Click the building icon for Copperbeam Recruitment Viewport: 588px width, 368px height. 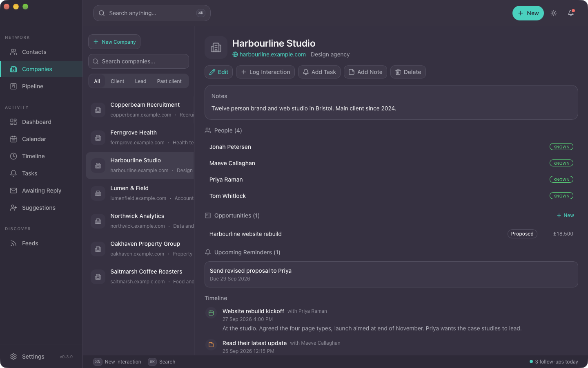[98, 110]
